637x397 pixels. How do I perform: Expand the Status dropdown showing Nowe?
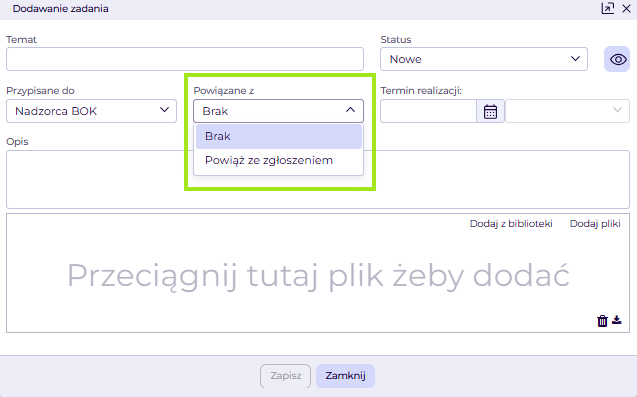pos(484,59)
